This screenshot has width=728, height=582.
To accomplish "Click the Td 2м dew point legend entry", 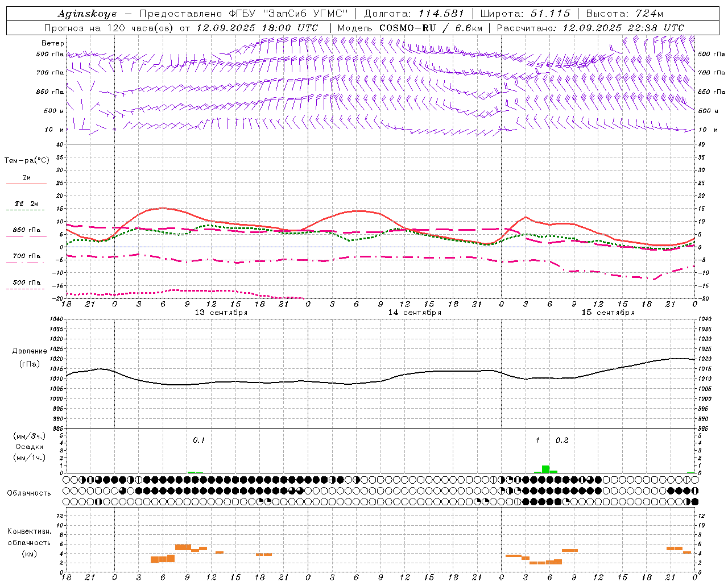I will (x=27, y=203).
